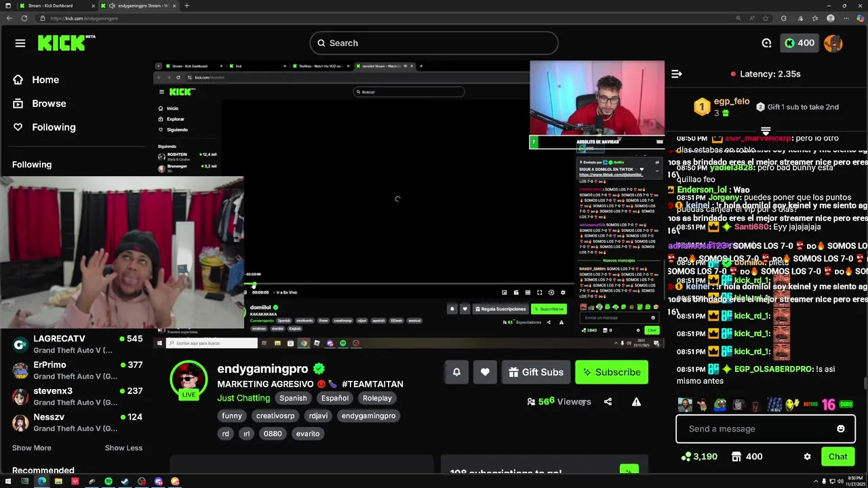Open the chat shop icon

[737, 457]
